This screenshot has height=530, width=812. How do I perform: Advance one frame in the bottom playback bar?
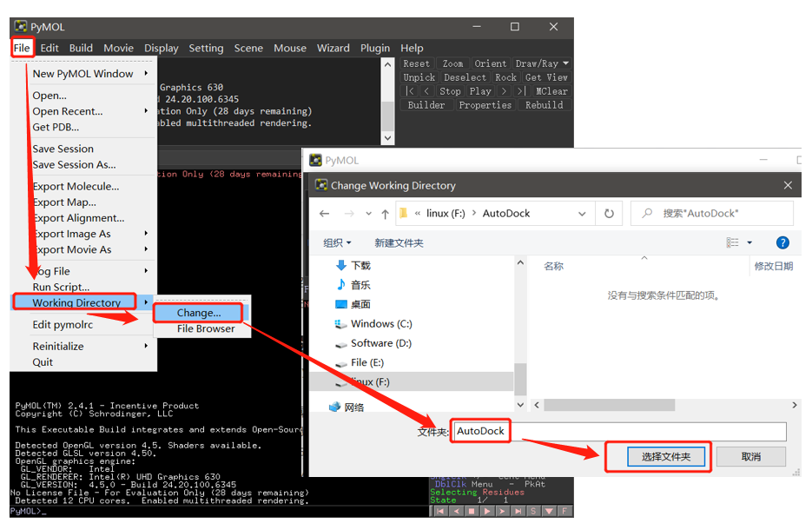(x=502, y=512)
